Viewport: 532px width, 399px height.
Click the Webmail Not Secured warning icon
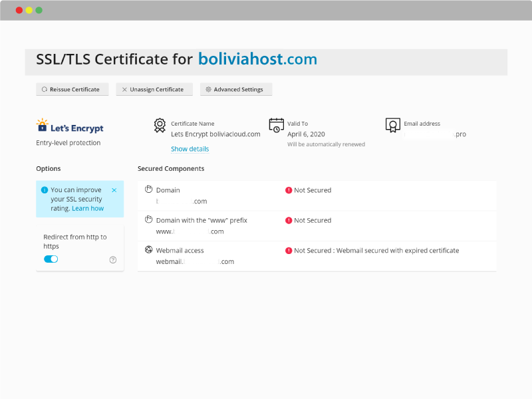pos(289,251)
